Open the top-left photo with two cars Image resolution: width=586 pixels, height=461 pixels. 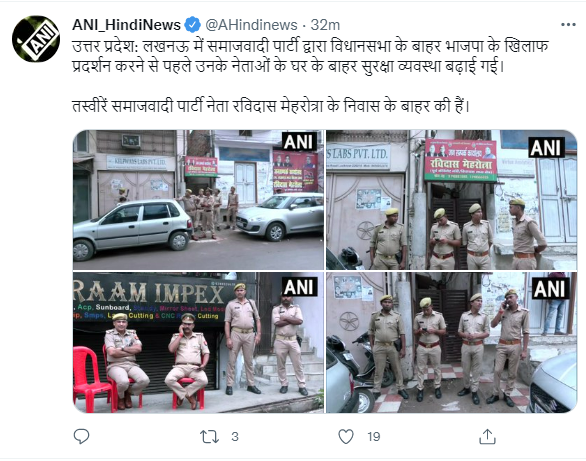click(198, 200)
